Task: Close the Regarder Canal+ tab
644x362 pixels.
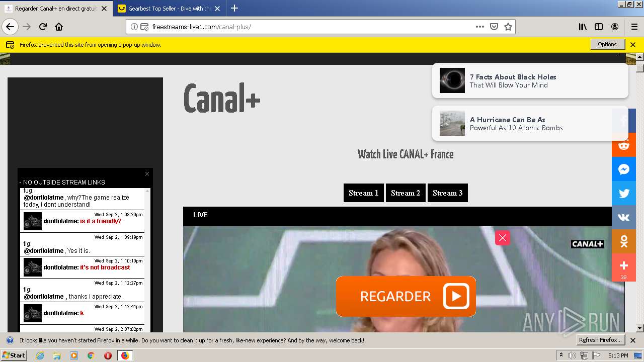Action: 104,9
